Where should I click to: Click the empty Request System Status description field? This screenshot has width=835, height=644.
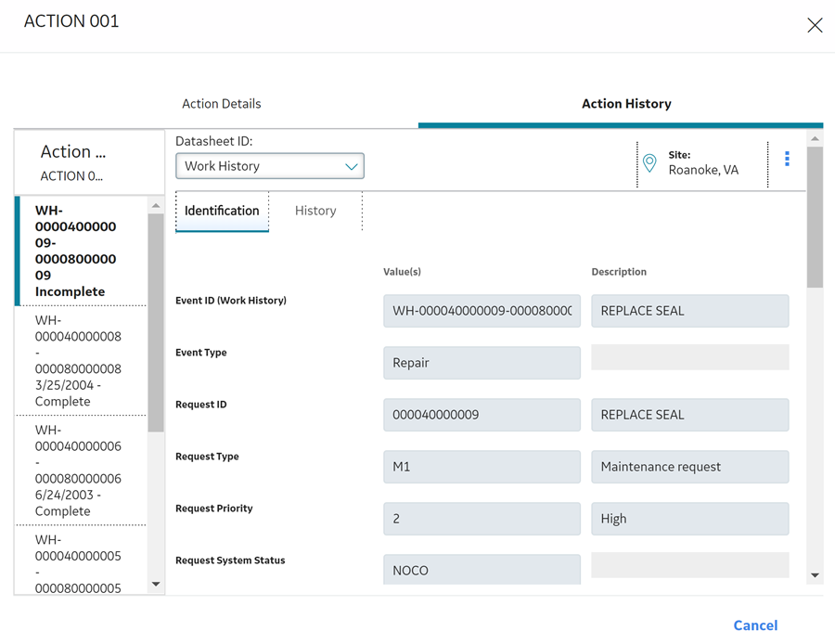click(x=690, y=564)
